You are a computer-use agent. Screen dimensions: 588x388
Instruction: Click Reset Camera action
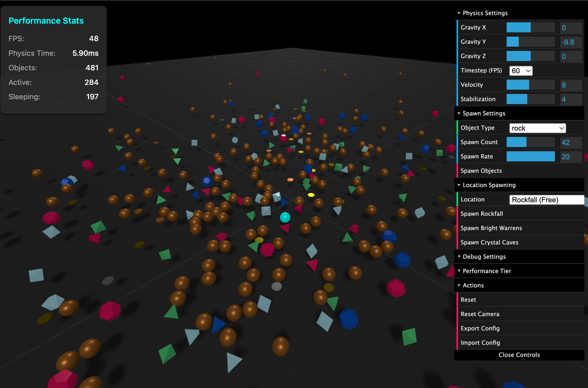point(480,314)
